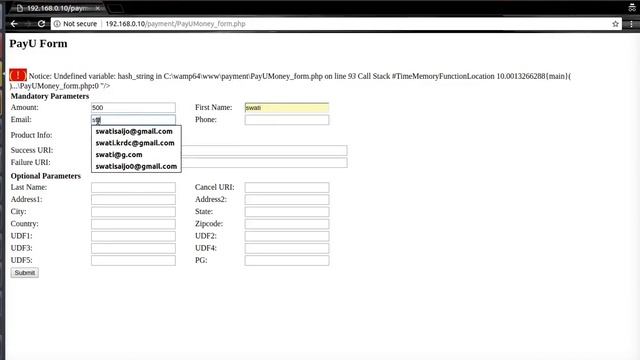
Task: Click into the Zipcode field
Action: [287, 224]
